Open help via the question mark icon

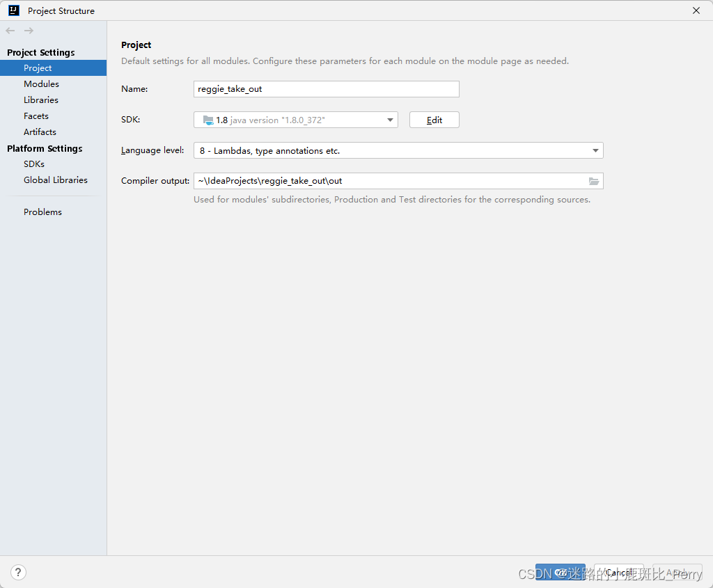[x=17, y=571]
